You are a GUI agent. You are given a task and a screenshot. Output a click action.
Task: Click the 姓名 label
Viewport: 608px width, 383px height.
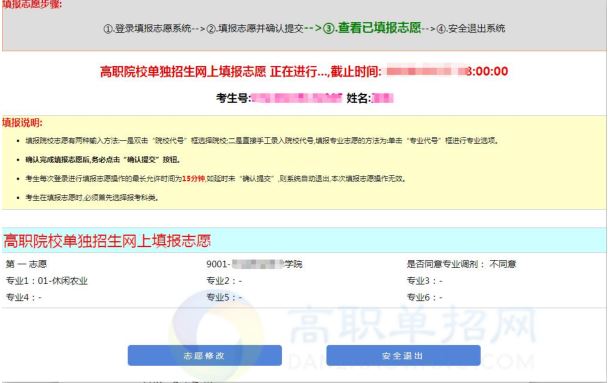(358, 98)
